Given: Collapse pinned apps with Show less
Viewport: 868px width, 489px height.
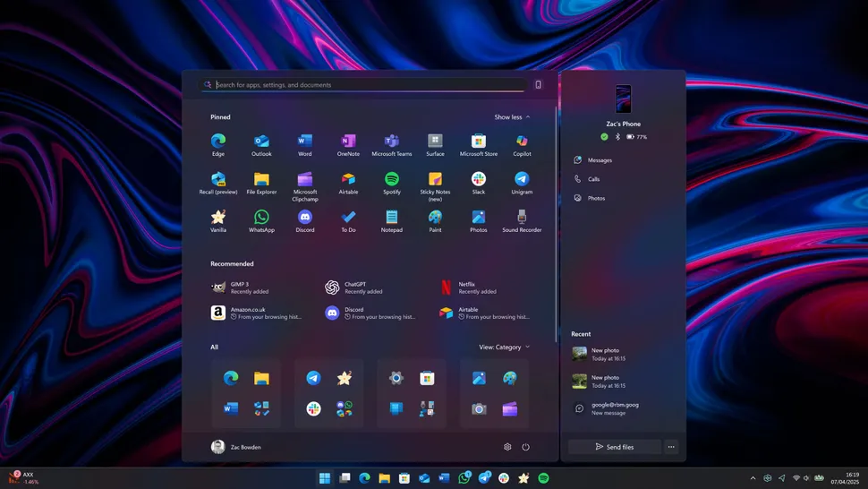Looking at the screenshot, I should [512, 117].
